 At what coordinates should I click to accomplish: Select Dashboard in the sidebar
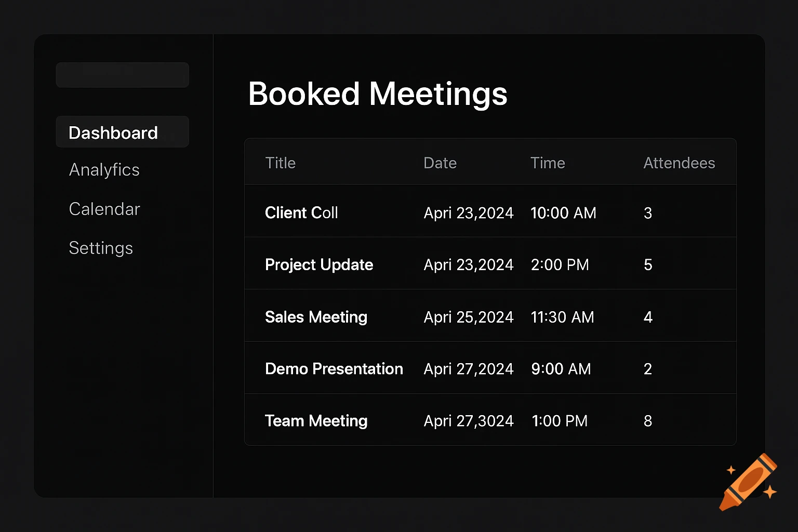pyautogui.click(x=113, y=132)
